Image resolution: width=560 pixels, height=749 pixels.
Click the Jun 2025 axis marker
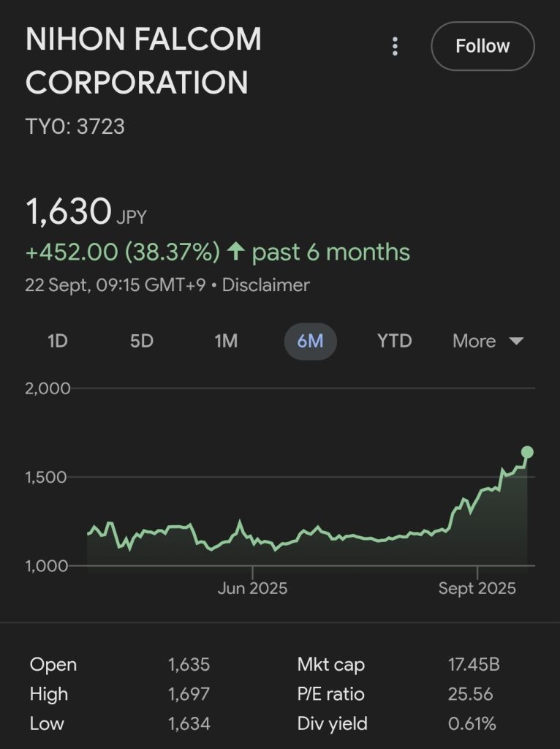(252, 588)
